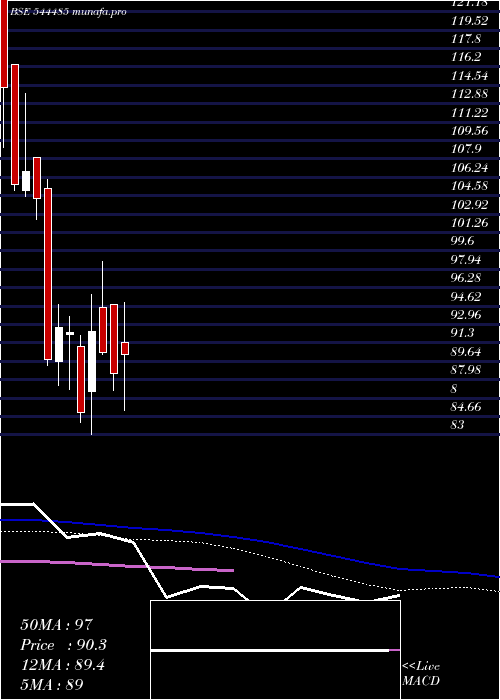Click the MACD panel box
The image size is (500, 700).
275,650
